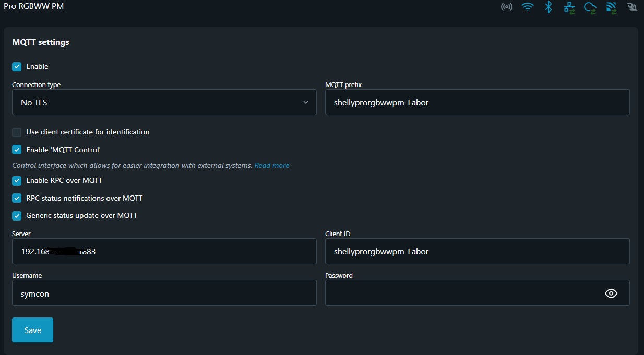644x355 pixels.
Task: Toggle Enable RPC over MQTT checkbox
Action: (17, 180)
